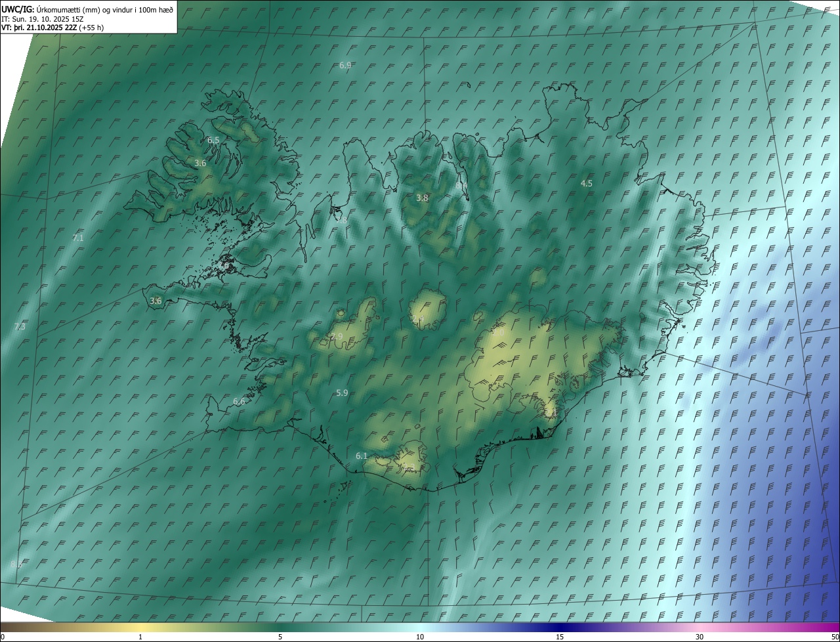The height and width of the screenshot is (642, 840).
Task: Click the 6.5 value label on the map
Action: 213,140
